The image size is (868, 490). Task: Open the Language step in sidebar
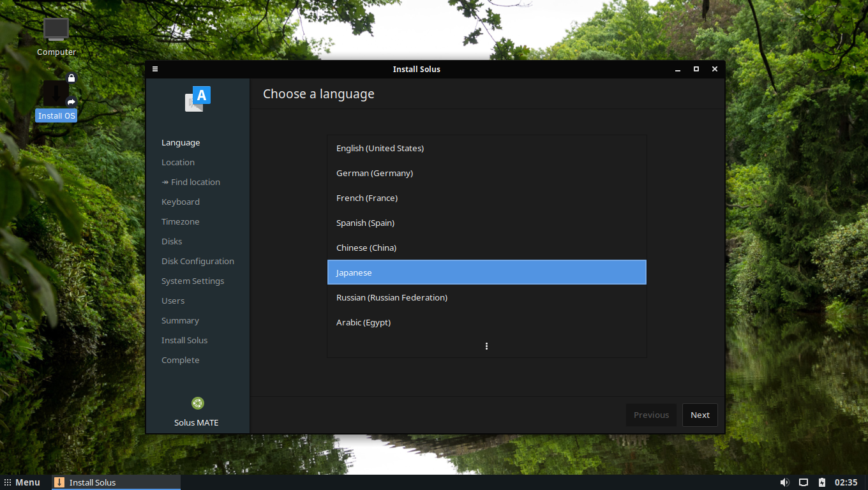[x=181, y=143]
